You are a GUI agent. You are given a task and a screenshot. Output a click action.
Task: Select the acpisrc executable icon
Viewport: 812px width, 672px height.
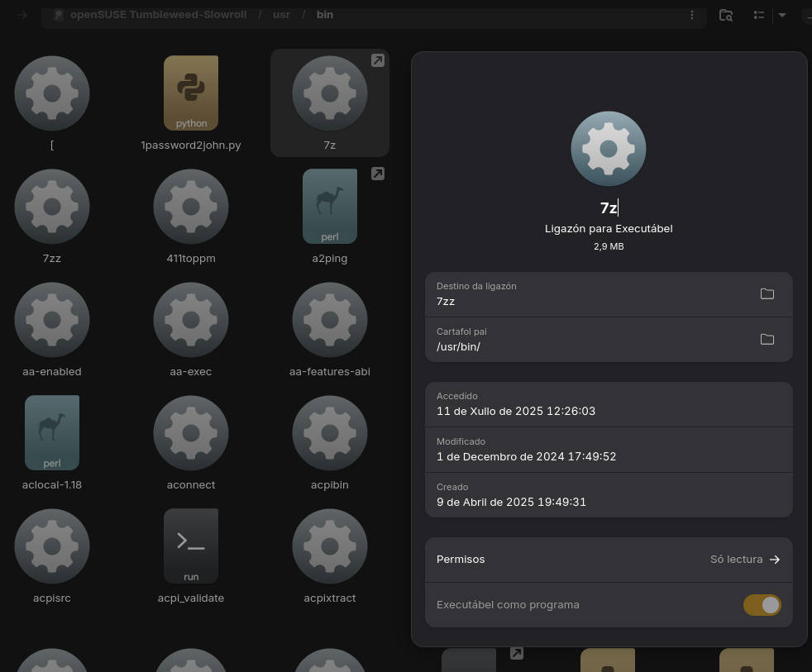(x=52, y=546)
